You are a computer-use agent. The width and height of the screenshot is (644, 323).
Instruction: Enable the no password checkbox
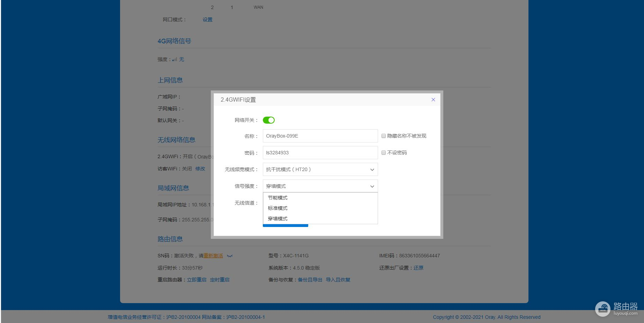[x=384, y=153]
